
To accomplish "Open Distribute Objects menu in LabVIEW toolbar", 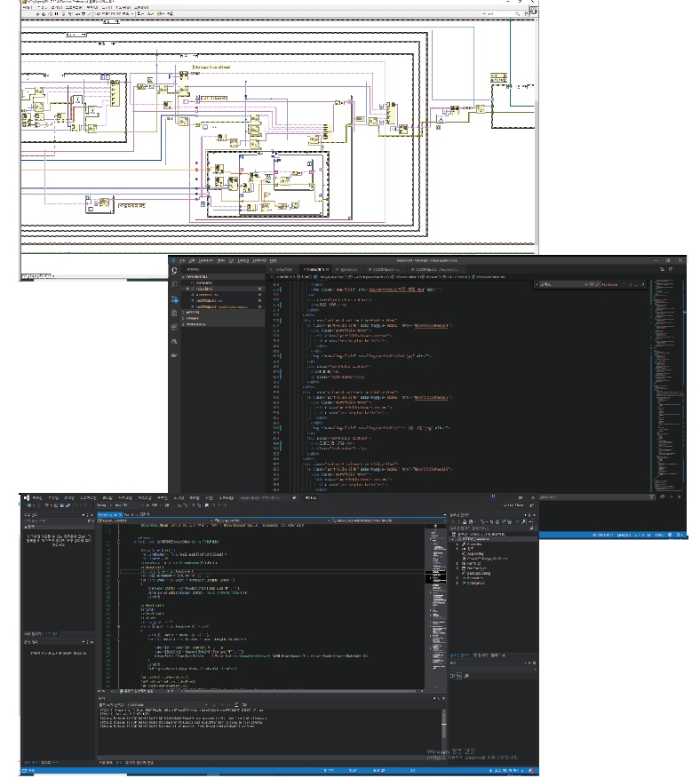I will pos(150,13).
